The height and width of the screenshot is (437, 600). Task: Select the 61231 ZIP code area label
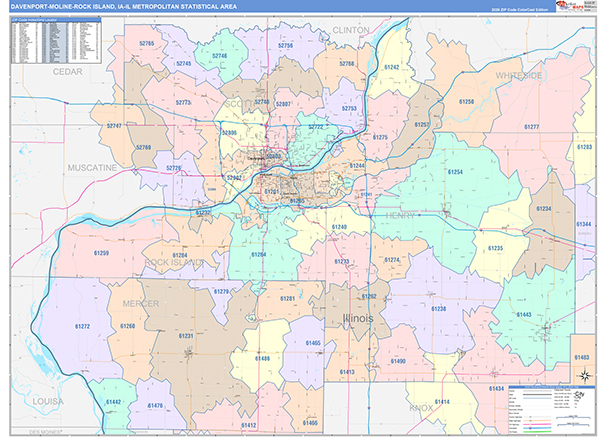186,336
